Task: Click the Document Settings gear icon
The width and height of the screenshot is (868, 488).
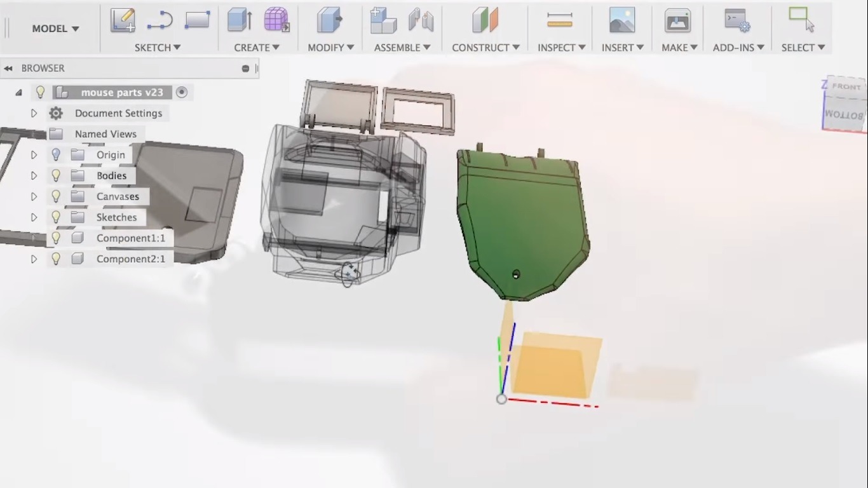Action: (x=56, y=113)
